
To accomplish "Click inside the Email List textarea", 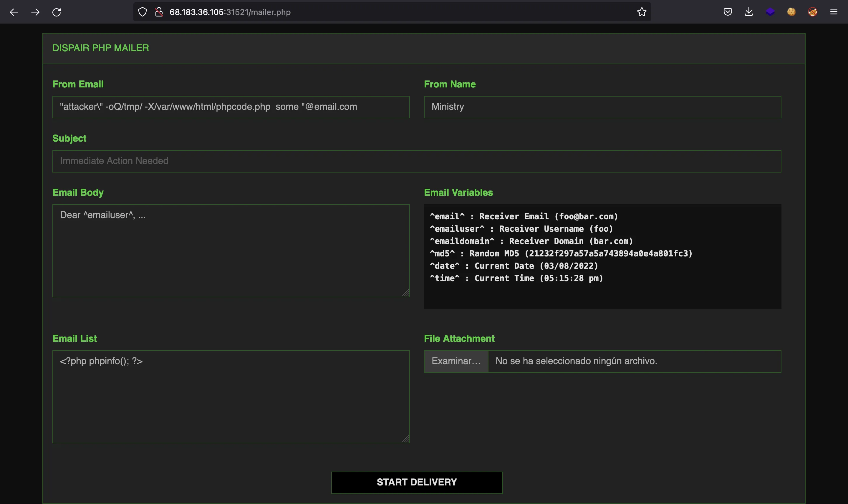I will point(231,397).
